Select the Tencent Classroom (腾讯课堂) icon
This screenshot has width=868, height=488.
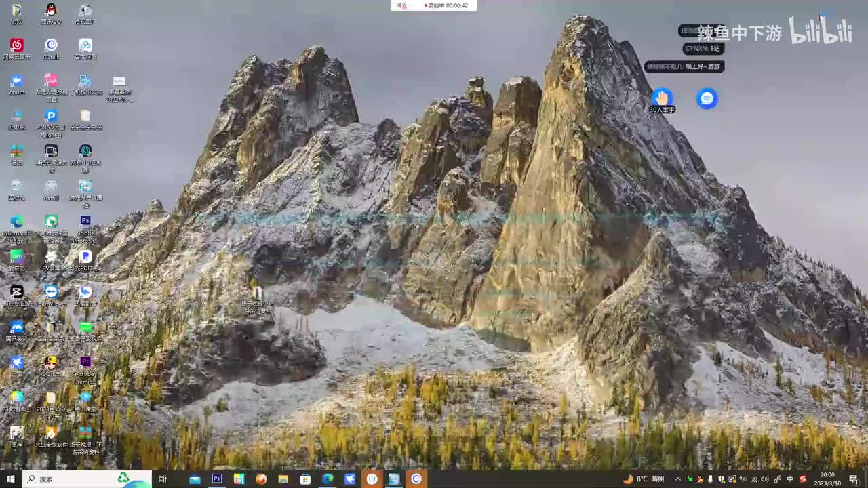tap(85, 401)
